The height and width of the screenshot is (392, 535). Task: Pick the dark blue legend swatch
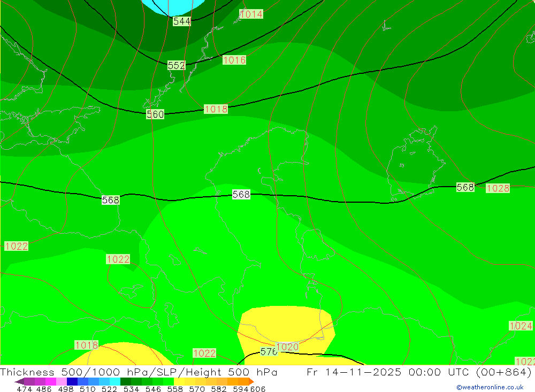pos(72,381)
